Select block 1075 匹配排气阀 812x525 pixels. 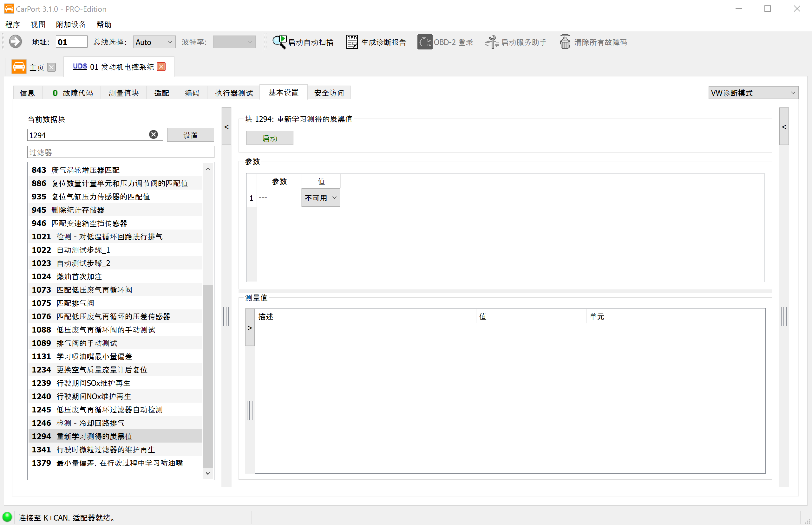point(115,303)
